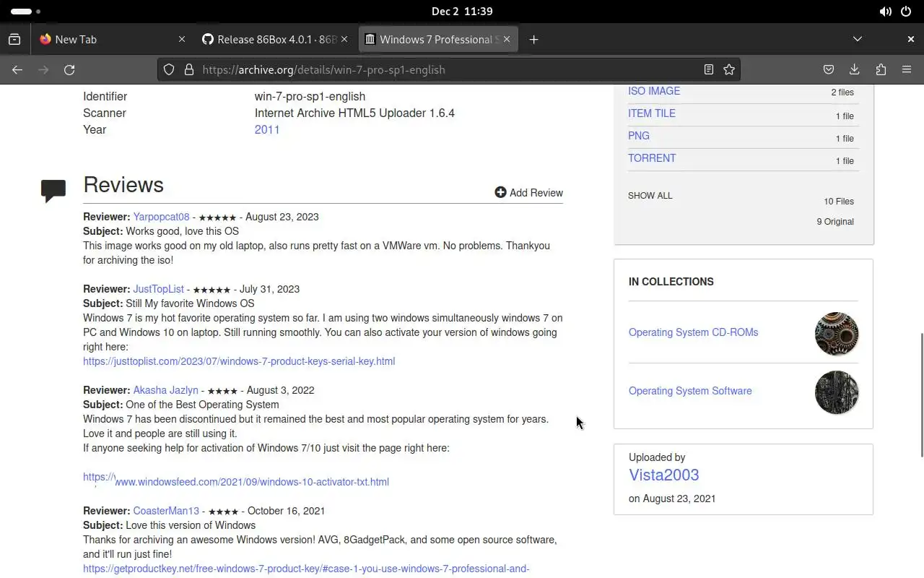
Task: Close the Release 86Box tab
Action: click(344, 39)
